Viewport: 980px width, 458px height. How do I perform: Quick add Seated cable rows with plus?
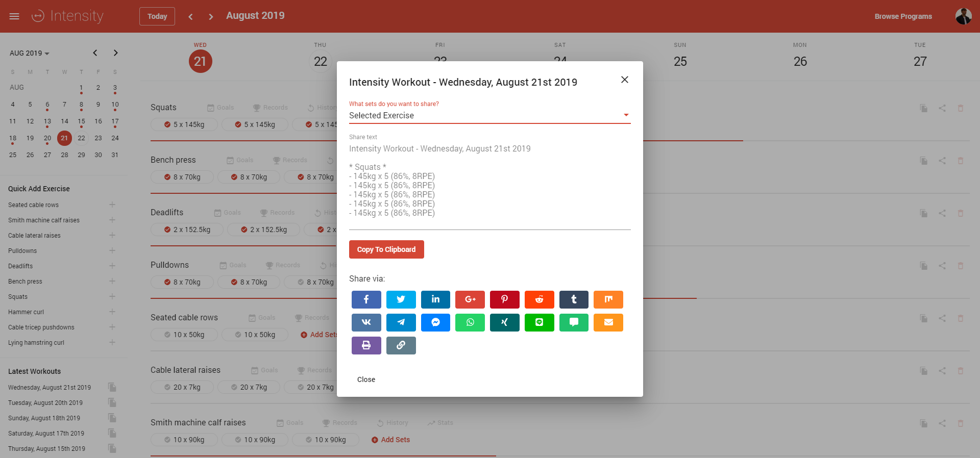pyautogui.click(x=112, y=205)
